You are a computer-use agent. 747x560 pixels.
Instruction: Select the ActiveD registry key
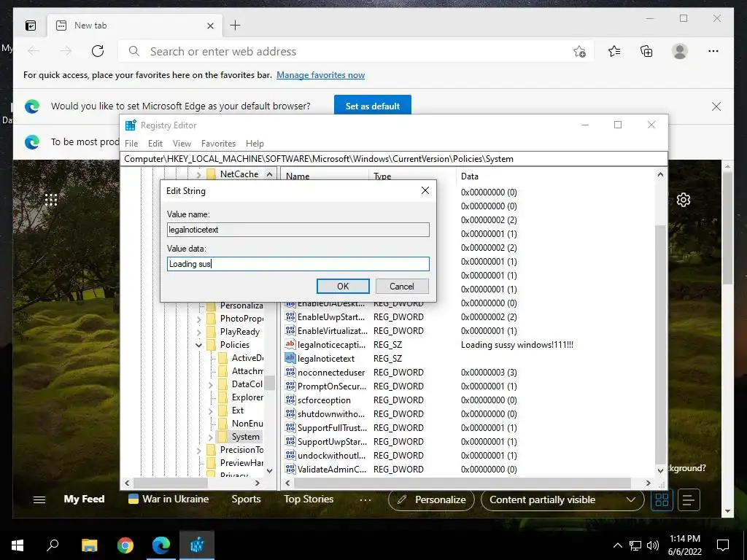point(247,357)
